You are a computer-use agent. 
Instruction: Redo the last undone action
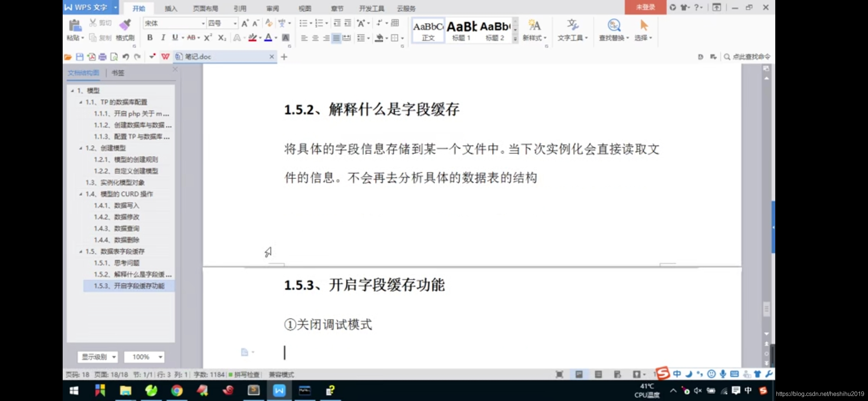[x=137, y=57]
